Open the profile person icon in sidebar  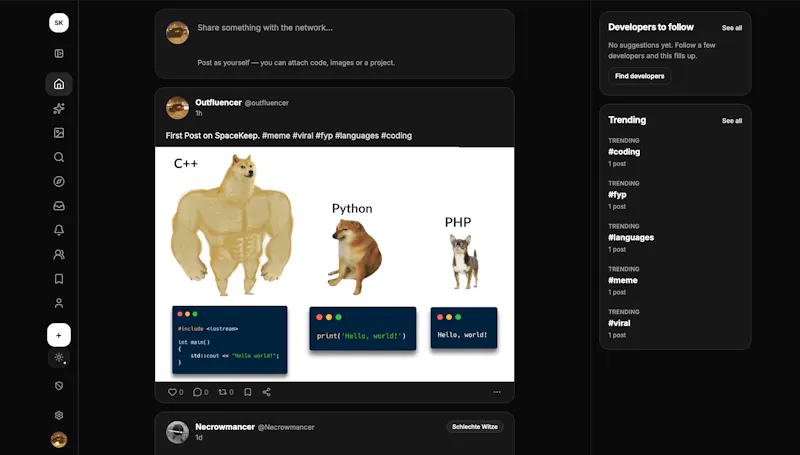click(59, 303)
